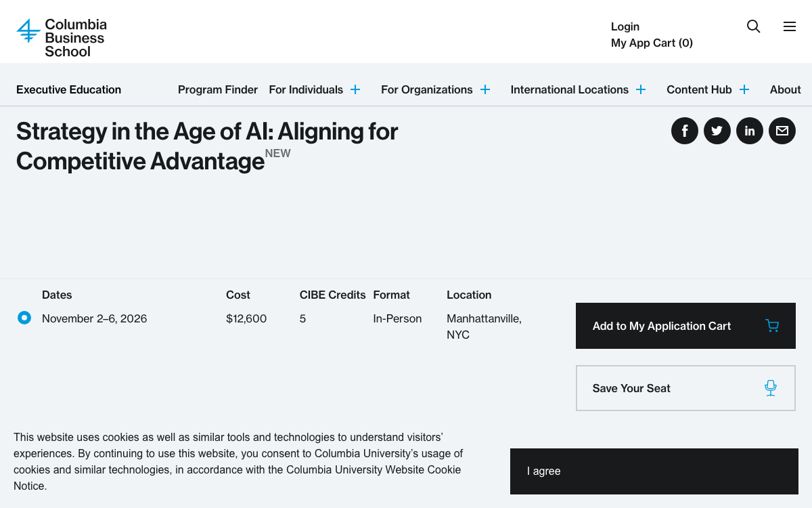Expand the For Organizations plus menu

click(485, 89)
